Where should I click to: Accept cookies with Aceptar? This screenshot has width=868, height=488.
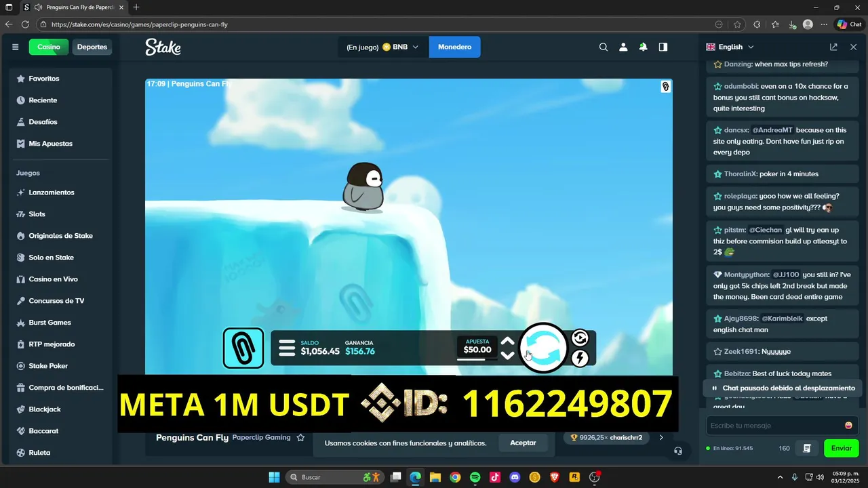click(x=523, y=443)
